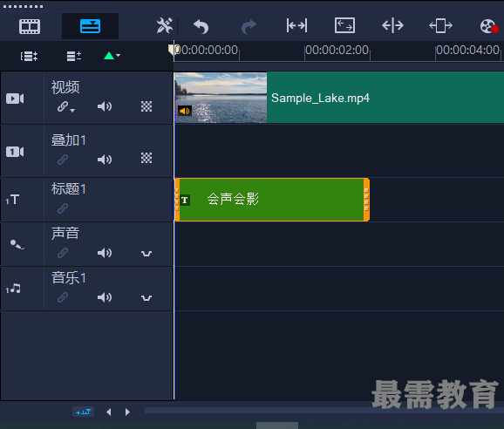Click the Music 1 track note icon
Image resolution: width=504 pixels, height=429 pixels.
pos(13,289)
